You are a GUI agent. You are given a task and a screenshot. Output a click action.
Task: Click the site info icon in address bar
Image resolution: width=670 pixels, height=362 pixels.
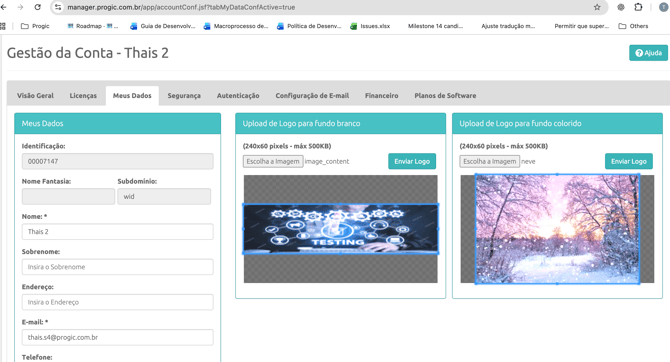(58, 7)
